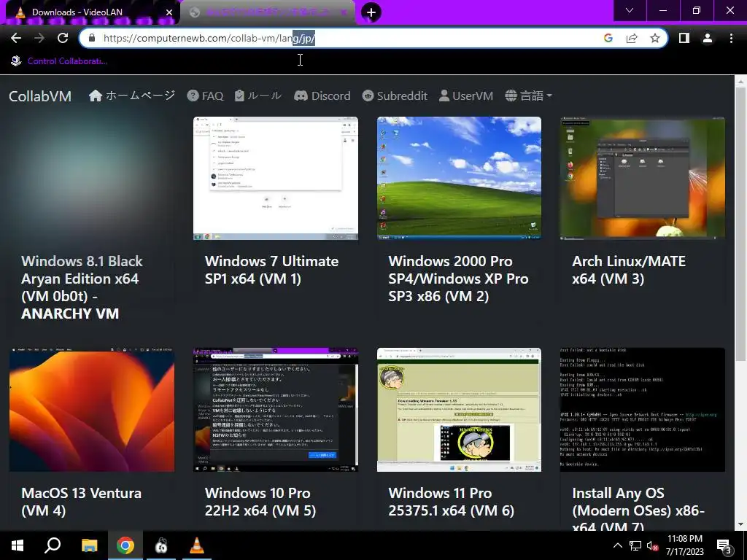Viewport: 747px width, 560px height.
Task: Switch to Chrome in taskbar
Action: point(125,545)
